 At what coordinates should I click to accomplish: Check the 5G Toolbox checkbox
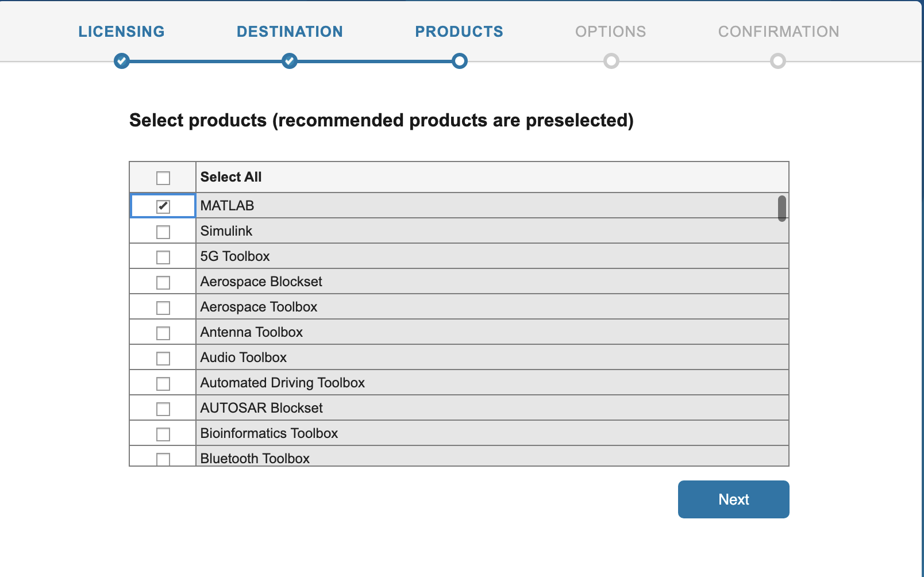click(x=163, y=257)
